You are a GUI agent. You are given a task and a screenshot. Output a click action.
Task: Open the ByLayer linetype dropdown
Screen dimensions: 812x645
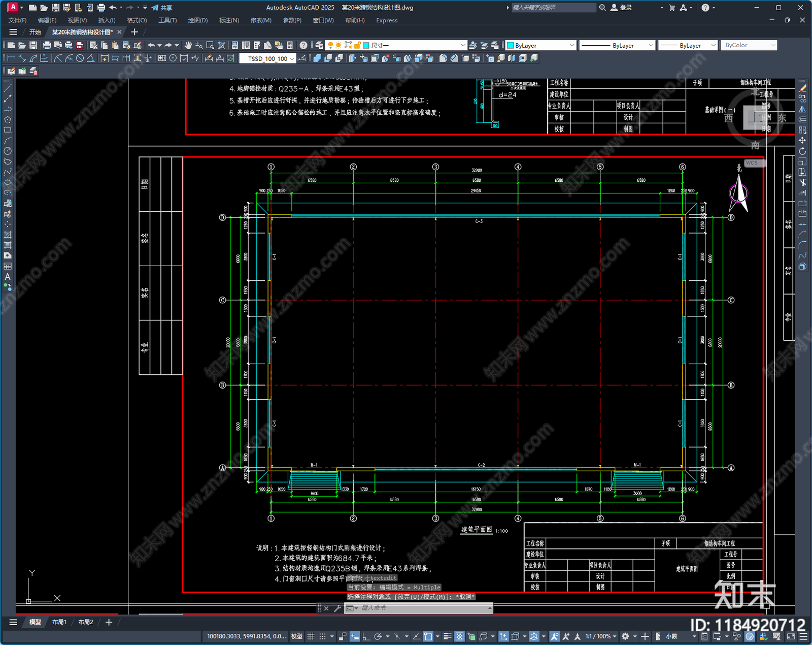617,45
